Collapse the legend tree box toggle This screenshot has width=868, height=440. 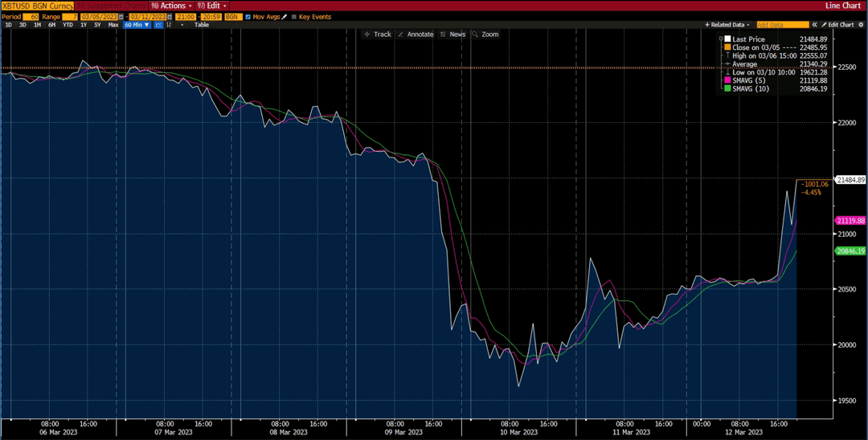[x=721, y=39]
